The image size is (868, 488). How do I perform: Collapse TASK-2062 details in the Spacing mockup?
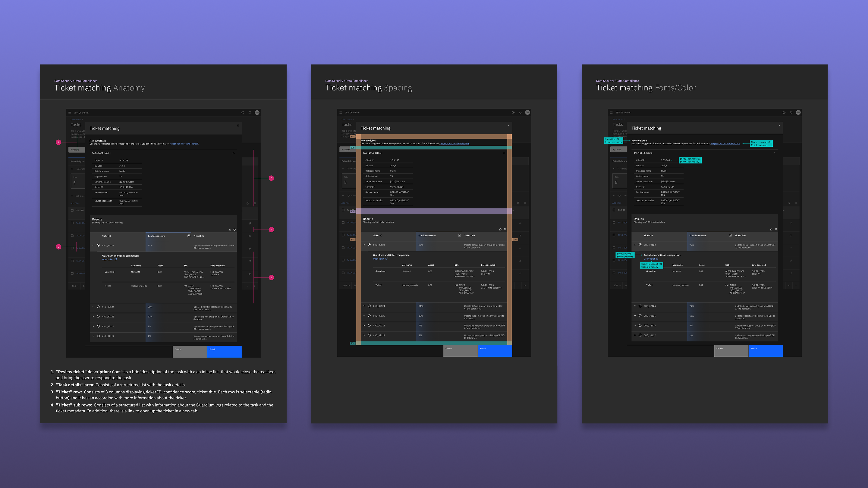point(504,153)
